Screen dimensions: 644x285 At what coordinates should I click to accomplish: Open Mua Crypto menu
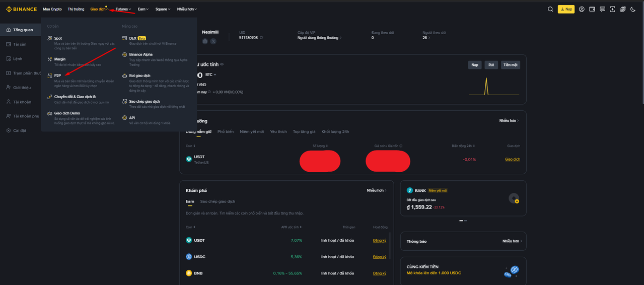52,9
